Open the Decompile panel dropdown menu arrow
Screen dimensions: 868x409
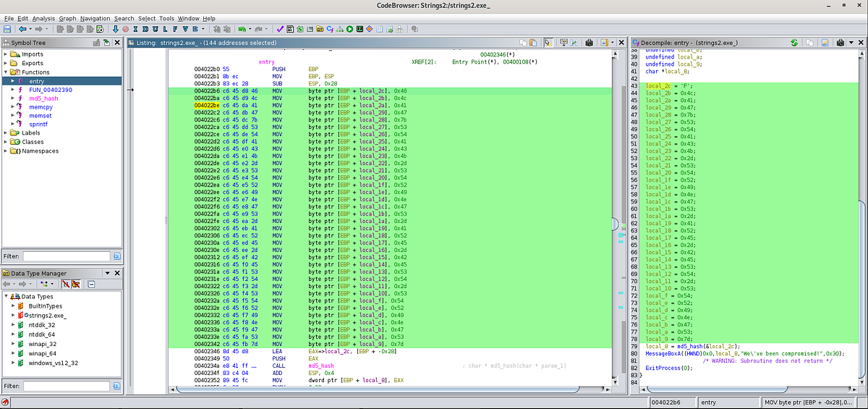coord(851,43)
